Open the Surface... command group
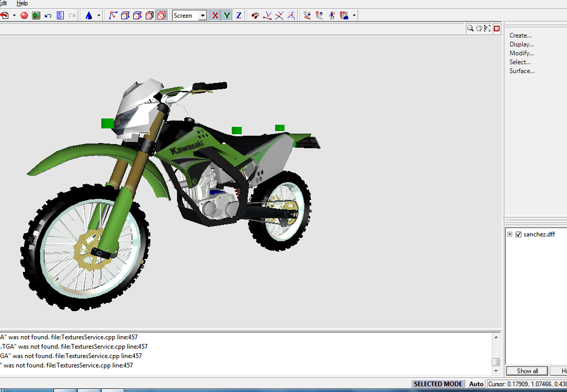567x392 pixels. (522, 71)
